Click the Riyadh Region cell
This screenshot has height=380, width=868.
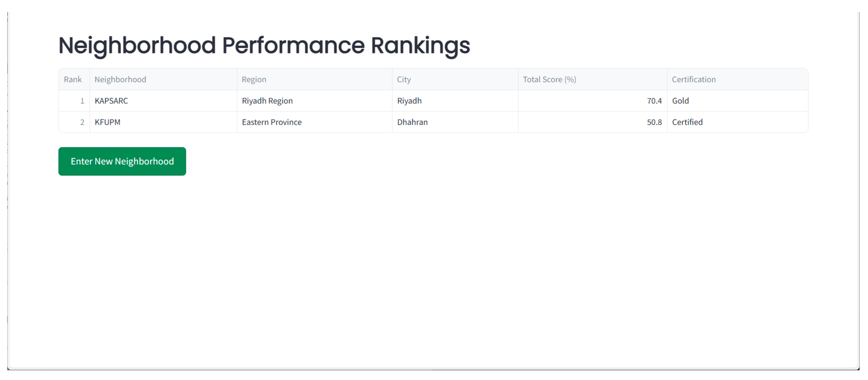point(267,101)
